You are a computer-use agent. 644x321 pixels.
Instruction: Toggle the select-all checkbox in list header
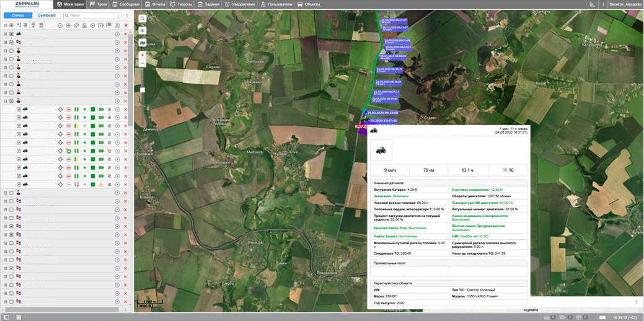coord(12,25)
